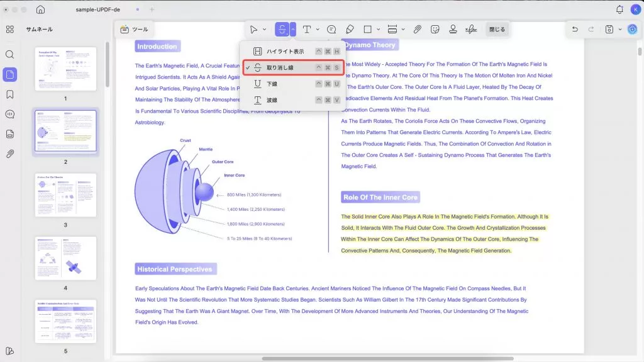Image resolution: width=644 pixels, height=362 pixels.
Task: Click the Role Of The Inner Core heading
Action: pos(380,198)
